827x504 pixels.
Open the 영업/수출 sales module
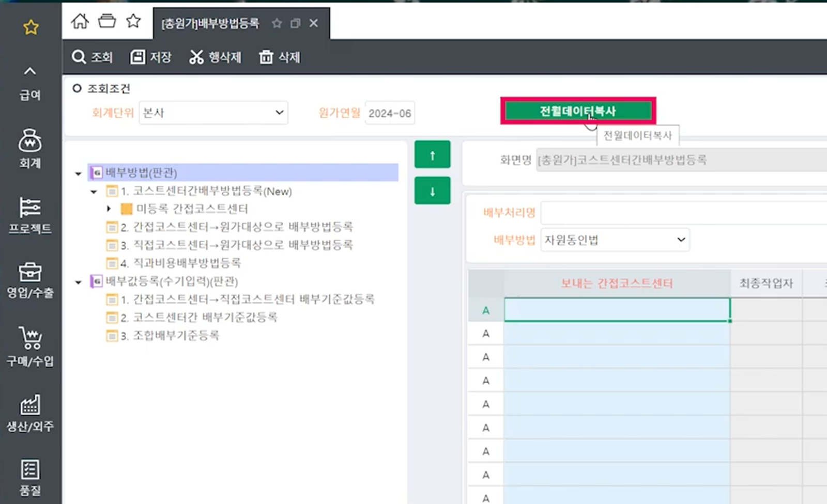pos(30,280)
